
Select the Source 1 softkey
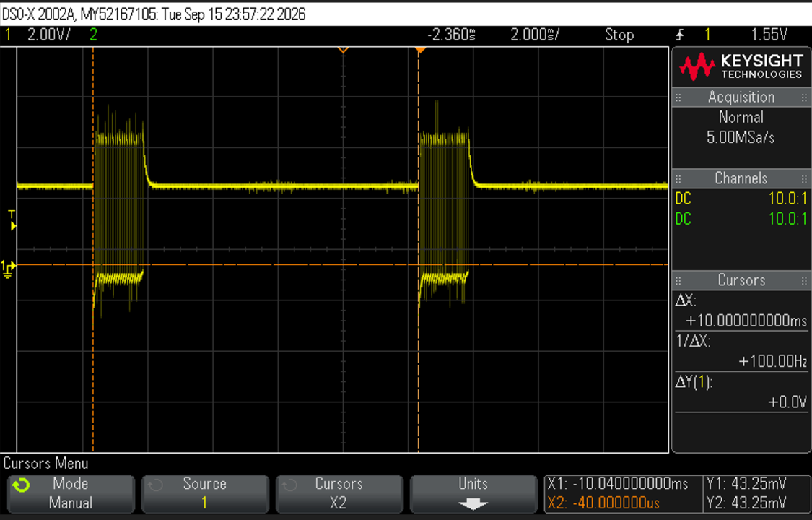(205, 493)
